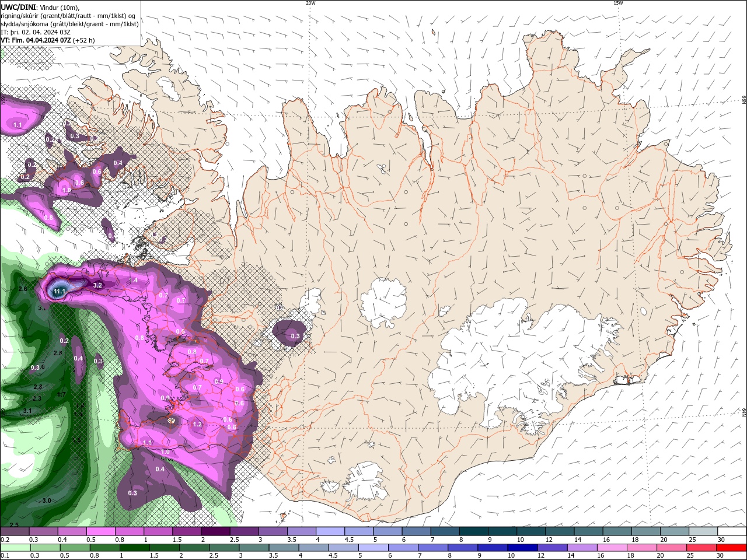Click the 'VT: Fim. 04.04.2024 07Z' valid time
This screenshot has height=560, width=747.
click(36, 40)
